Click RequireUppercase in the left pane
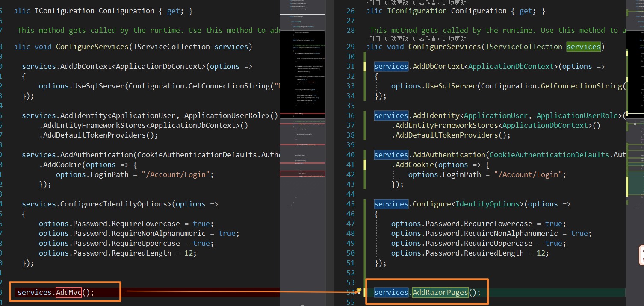The image size is (644, 306). click(x=146, y=243)
